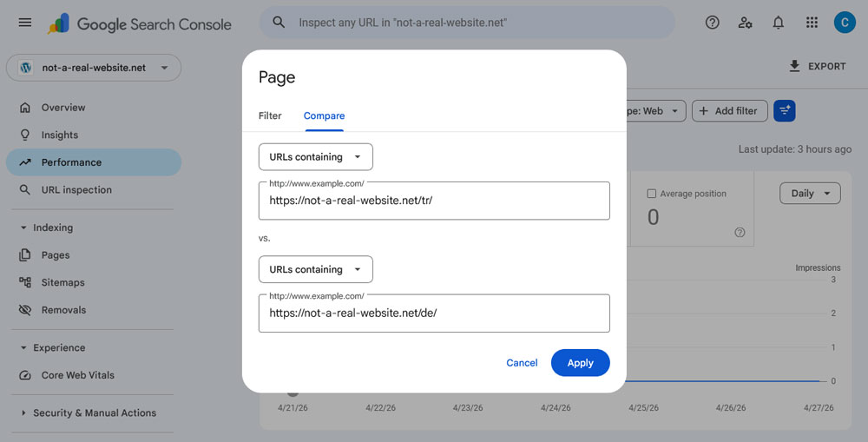
Task: Collapse the Indexing section
Action: 23,228
